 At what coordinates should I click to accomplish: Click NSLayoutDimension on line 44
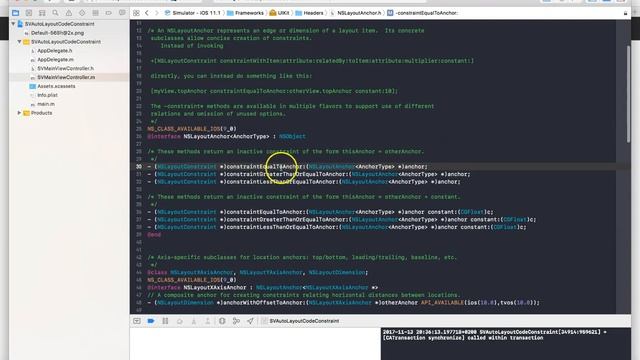pyautogui.click(x=337, y=272)
